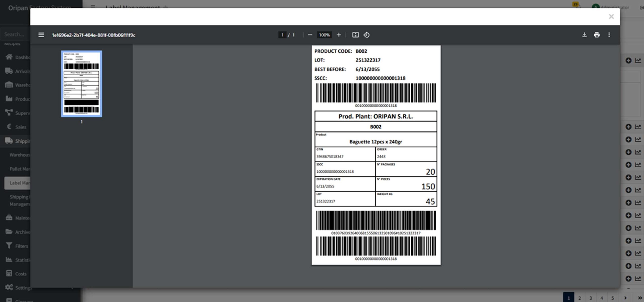Viewport: 644px width, 302px height.
Task: Select page 1 in pagination
Action: click(569, 298)
